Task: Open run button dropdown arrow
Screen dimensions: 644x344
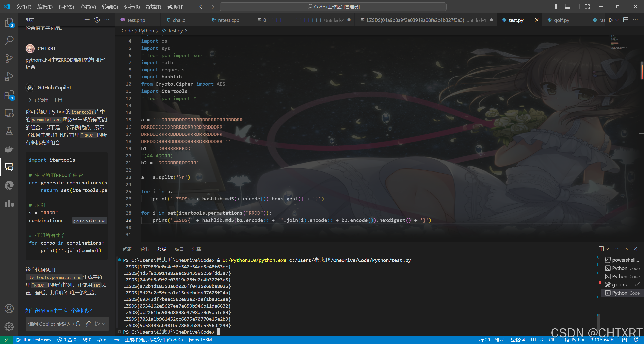Action: coord(617,20)
